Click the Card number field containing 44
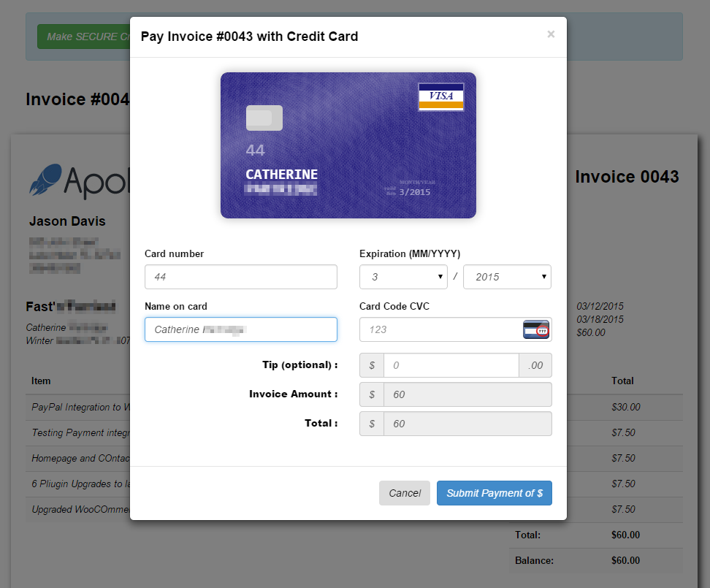710x588 pixels. [x=240, y=277]
